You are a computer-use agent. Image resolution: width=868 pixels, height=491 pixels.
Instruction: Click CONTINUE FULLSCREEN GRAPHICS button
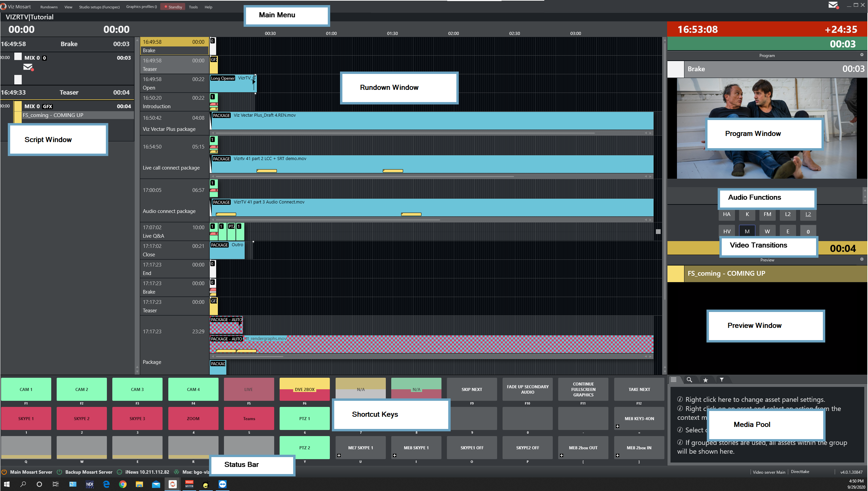click(x=583, y=389)
